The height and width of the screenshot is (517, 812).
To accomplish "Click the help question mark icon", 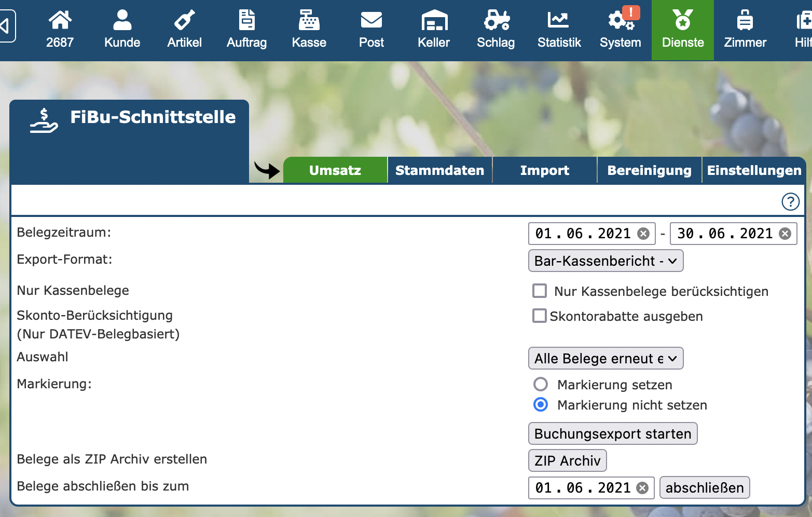I will click(x=790, y=201).
